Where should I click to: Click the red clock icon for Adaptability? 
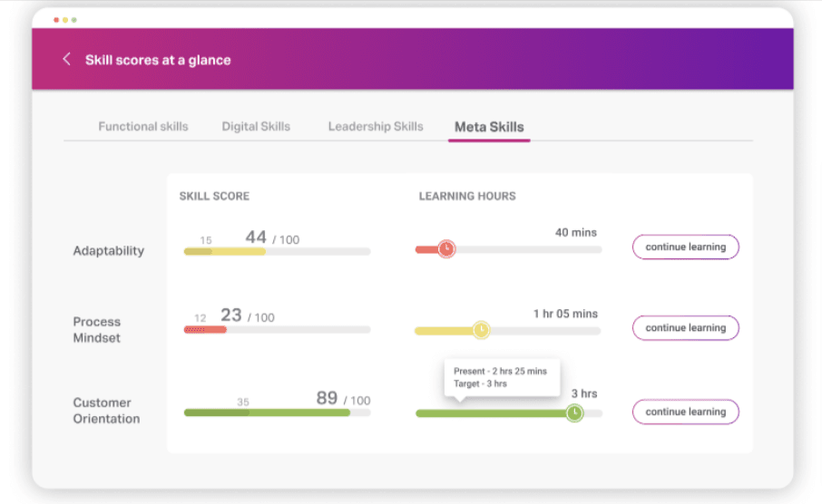445,249
